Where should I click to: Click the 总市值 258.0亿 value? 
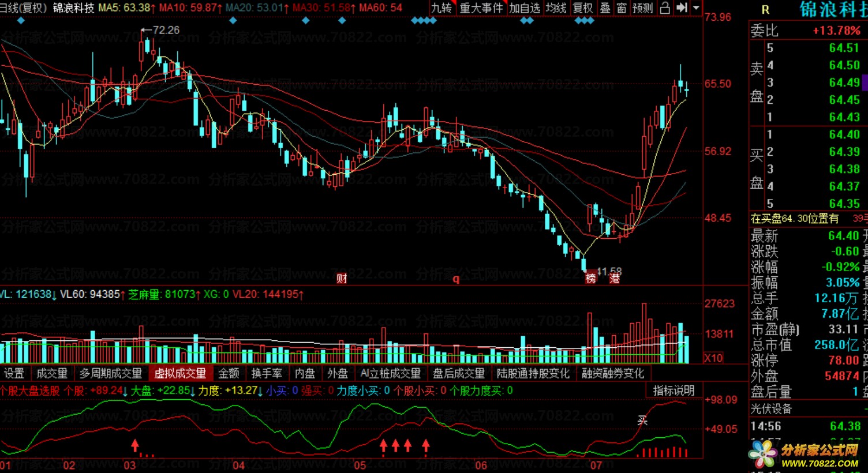(837, 345)
